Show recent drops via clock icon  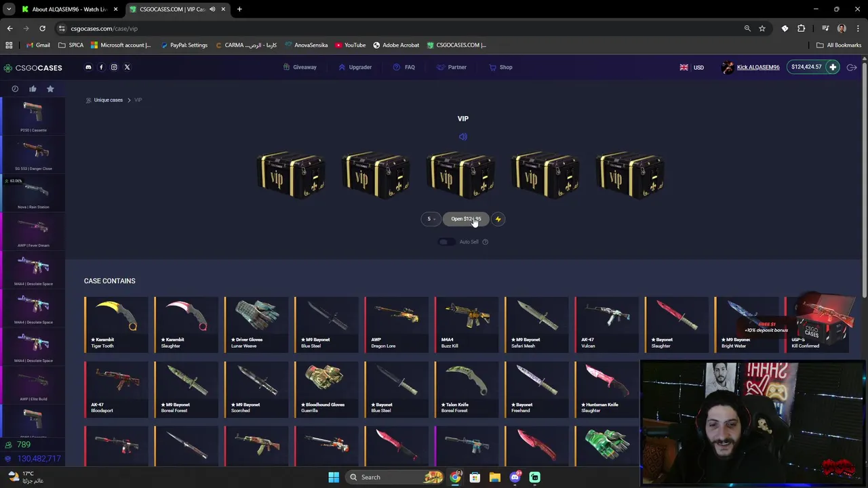[15, 89]
